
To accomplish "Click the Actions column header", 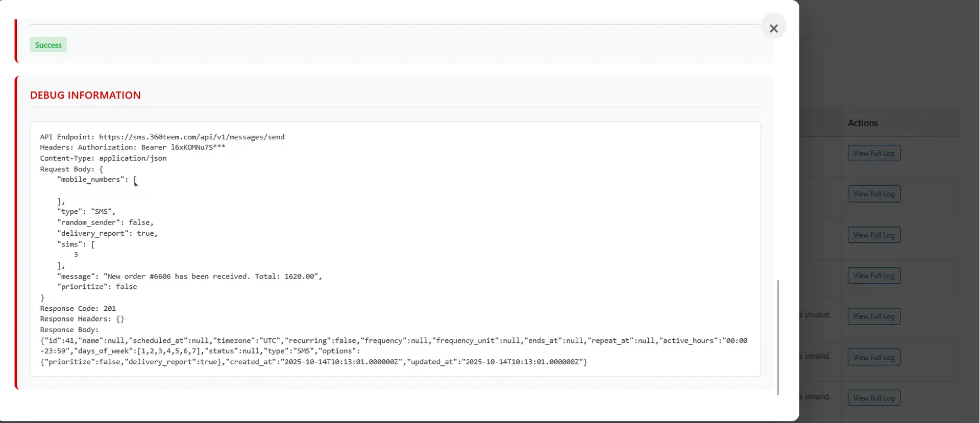I will tap(863, 123).
